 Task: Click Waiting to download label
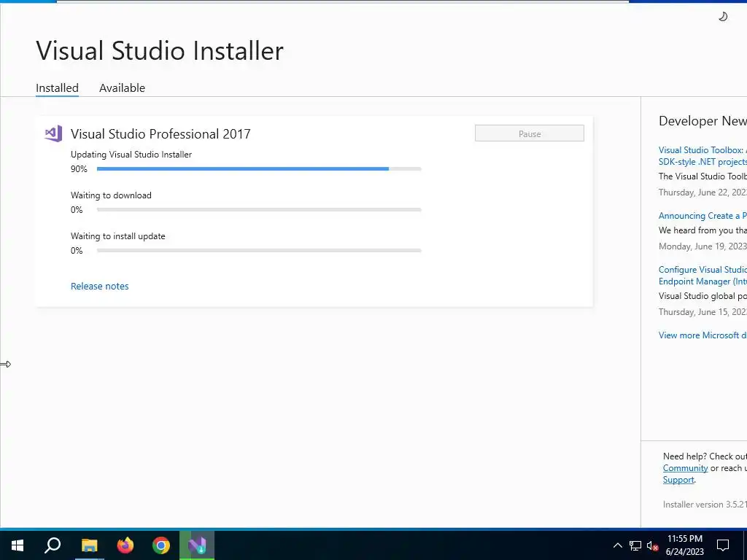pos(111,195)
